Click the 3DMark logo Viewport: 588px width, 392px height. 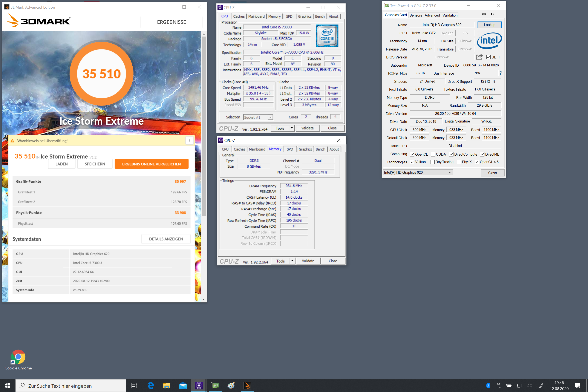(38, 20)
